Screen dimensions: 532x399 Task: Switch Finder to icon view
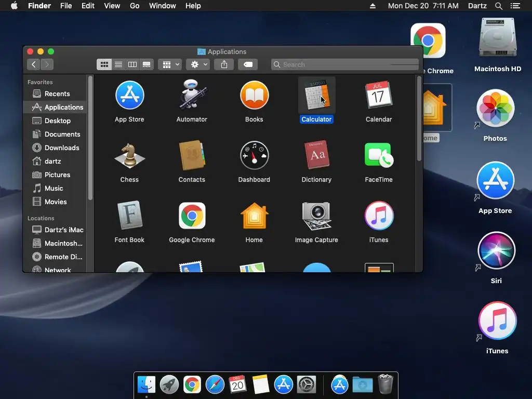(104, 64)
